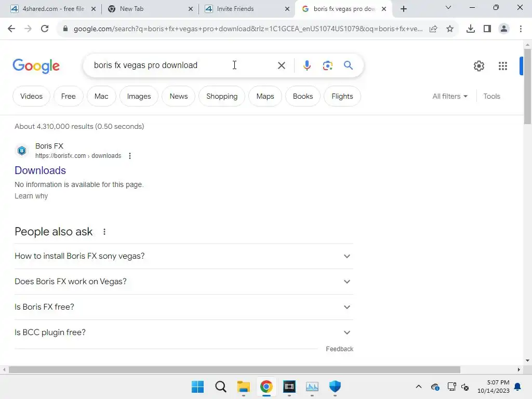
Task: Open Chrome downloads tray icon
Action: [x=470, y=29]
